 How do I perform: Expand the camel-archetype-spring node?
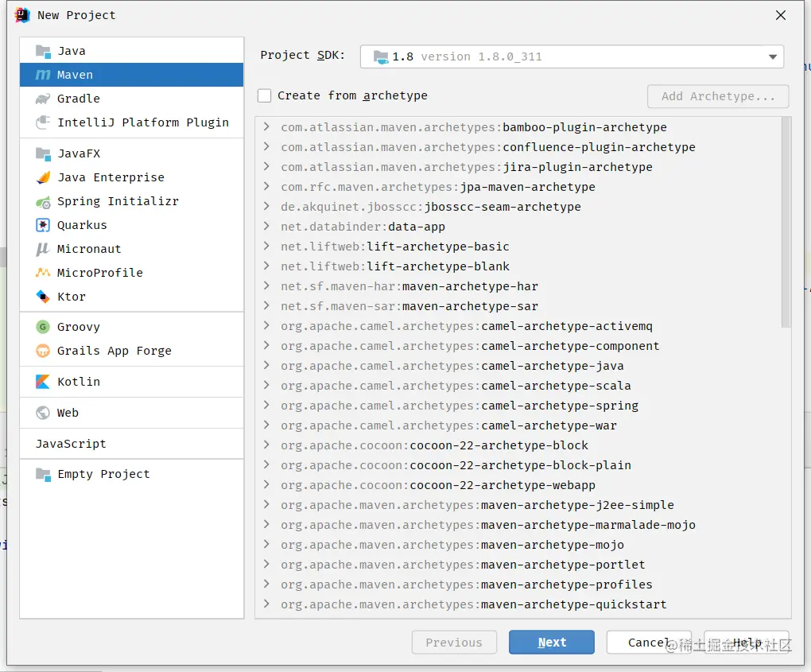tap(266, 405)
